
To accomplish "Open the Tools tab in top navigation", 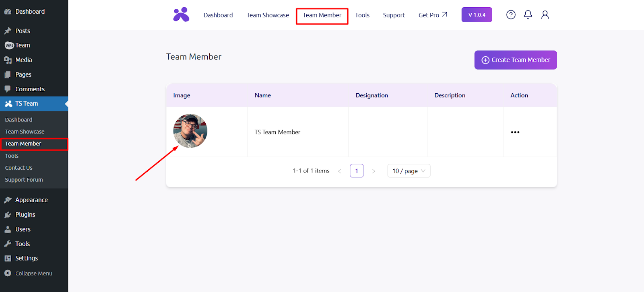I will tap(362, 15).
